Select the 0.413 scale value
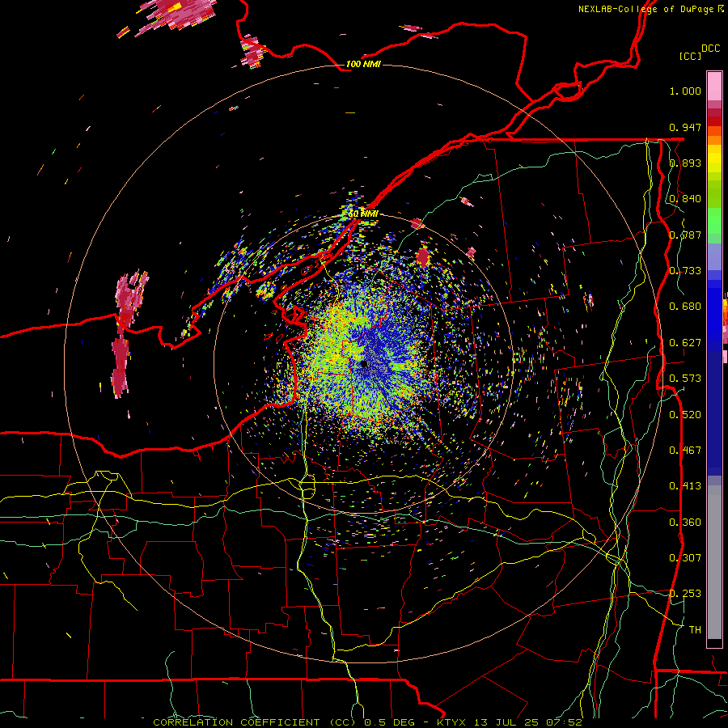The width and height of the screenshot is (728, 728). pyautogui.click(x=685, y=486)
